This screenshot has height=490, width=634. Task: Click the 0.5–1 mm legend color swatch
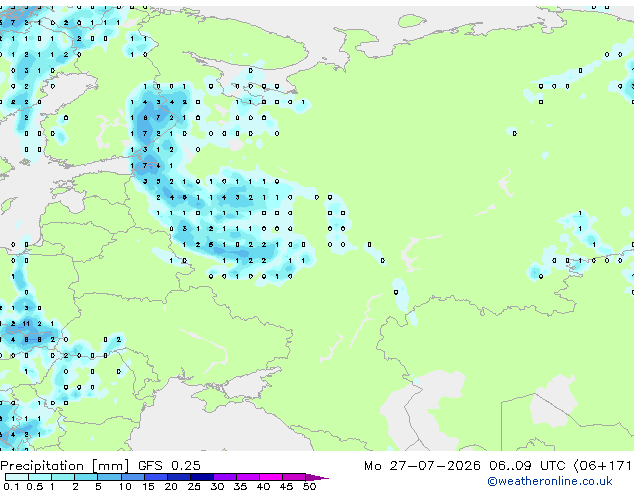pos(40,477)
